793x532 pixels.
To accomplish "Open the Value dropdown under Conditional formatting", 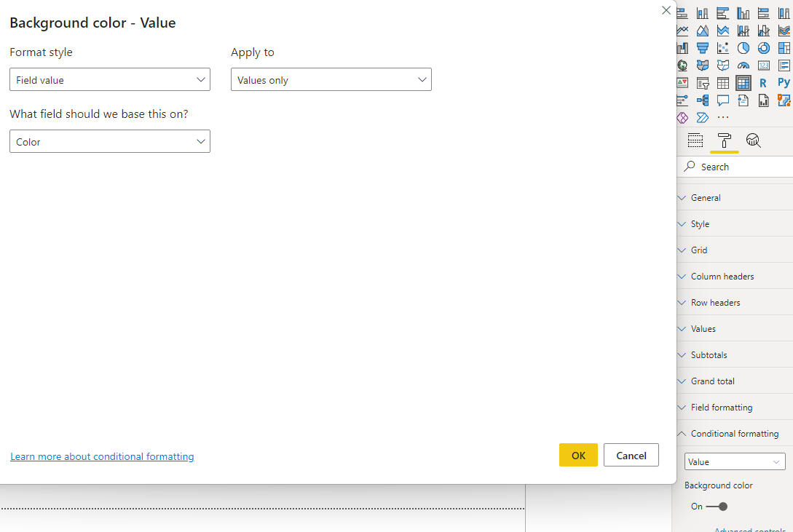I will tap(735, 462).
